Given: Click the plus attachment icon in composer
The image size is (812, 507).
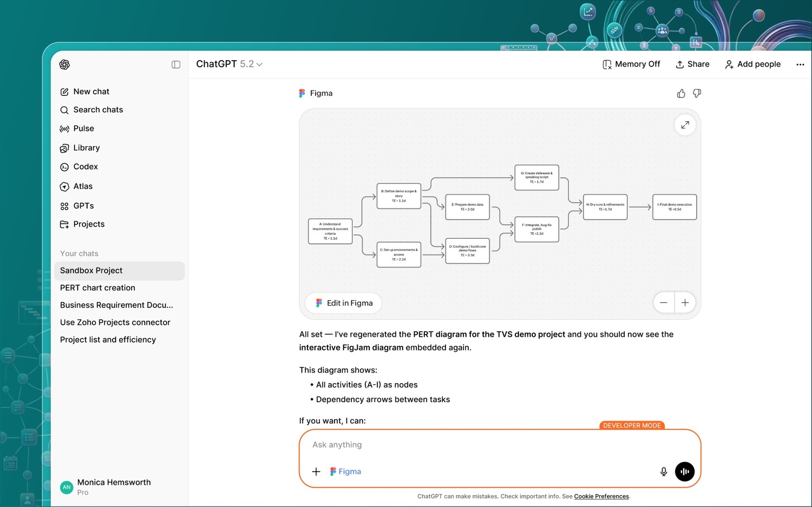Looking at the screenshot, I should [x=316, y=472].
